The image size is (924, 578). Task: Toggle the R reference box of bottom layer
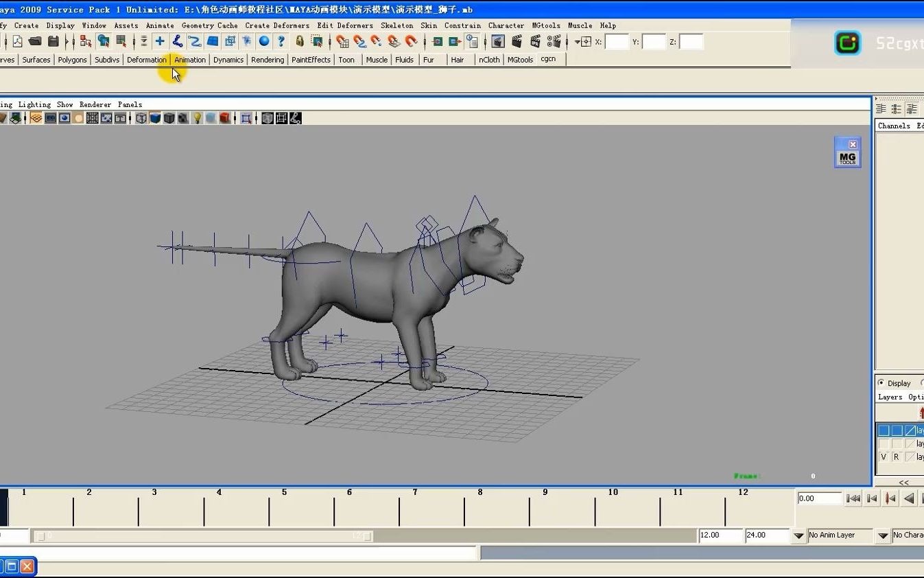coord(896,456)
